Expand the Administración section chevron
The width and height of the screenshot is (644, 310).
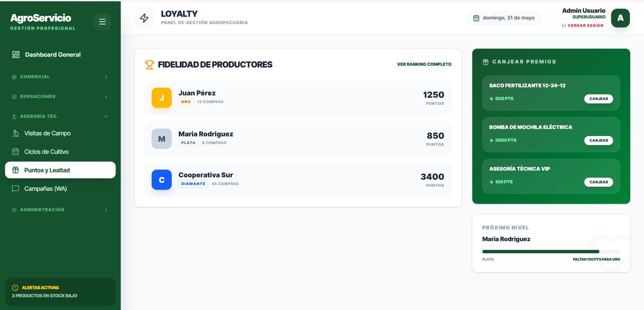point(106,210)
